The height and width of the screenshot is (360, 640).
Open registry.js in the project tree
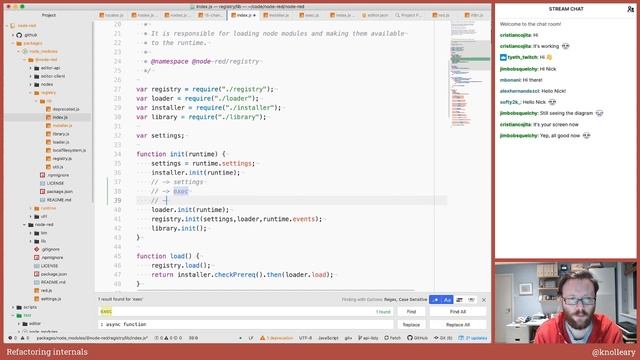(x=62, y=158)
